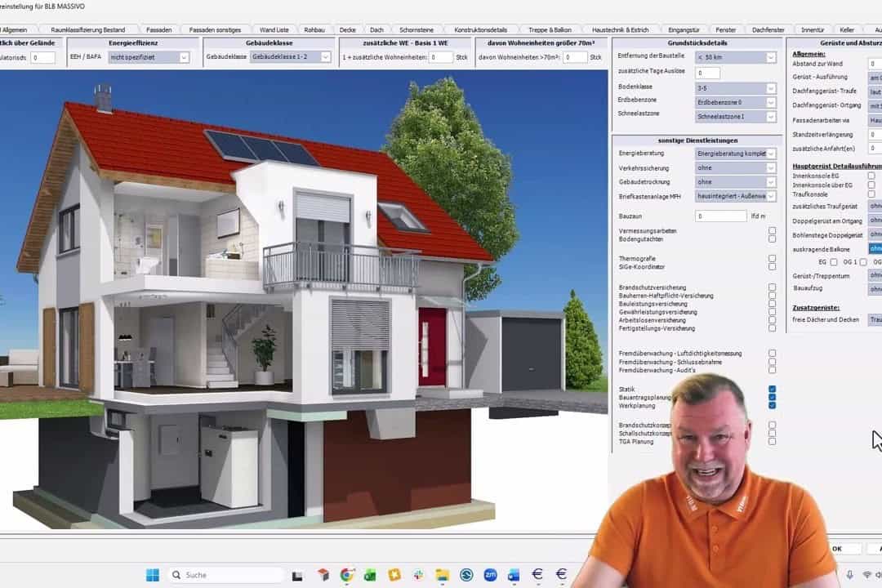Screen dimensions: 882x588
Task: Open the Windows Start menu
Action: point(152,575)
